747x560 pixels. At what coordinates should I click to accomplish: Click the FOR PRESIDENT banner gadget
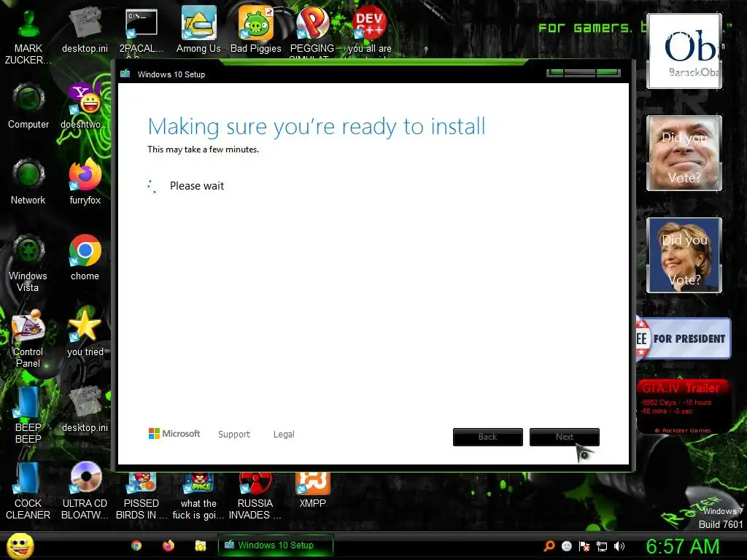point(683,338)
